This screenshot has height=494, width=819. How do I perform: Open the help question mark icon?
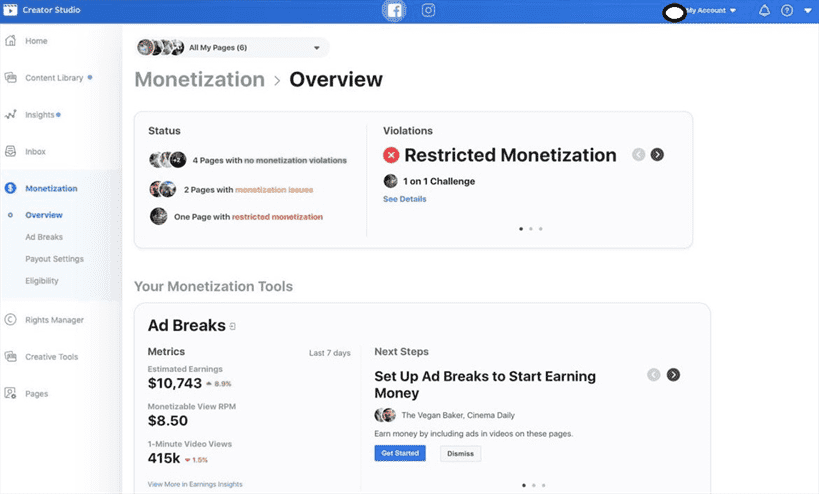[x=787, y=10]
